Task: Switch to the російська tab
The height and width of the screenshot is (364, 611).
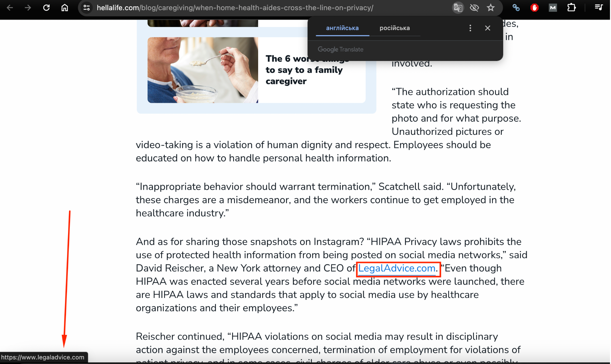Action: [394, 28]
